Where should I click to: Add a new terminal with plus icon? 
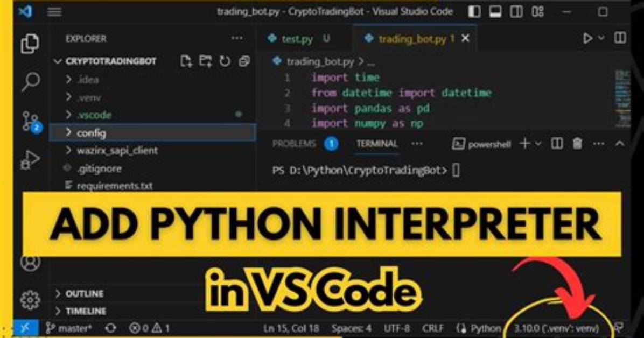[x=525, y=143]
